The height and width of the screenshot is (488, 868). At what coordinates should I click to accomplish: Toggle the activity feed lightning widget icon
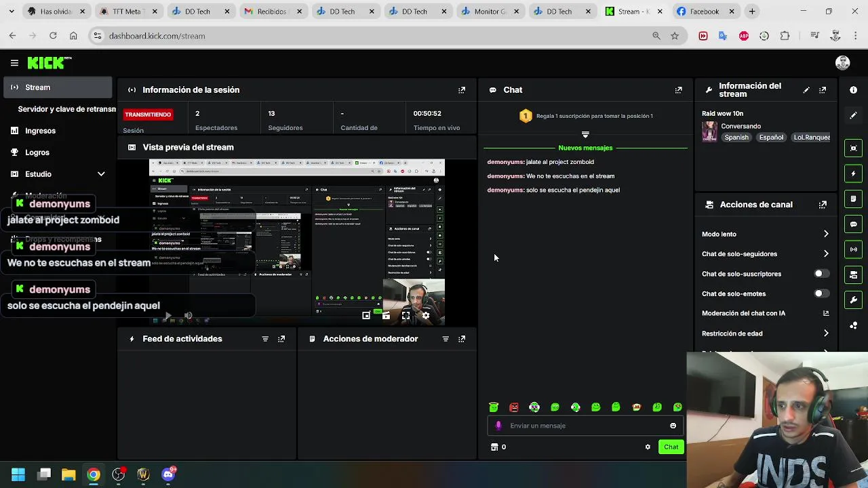click(853, 174)
